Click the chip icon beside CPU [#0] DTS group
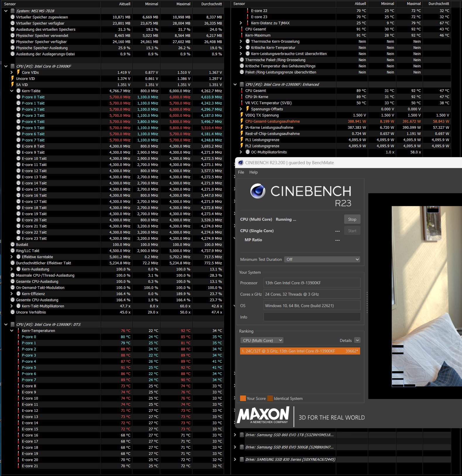Viewport: 462px width, 476px height. pyautogui.click(x=13, y=324)
